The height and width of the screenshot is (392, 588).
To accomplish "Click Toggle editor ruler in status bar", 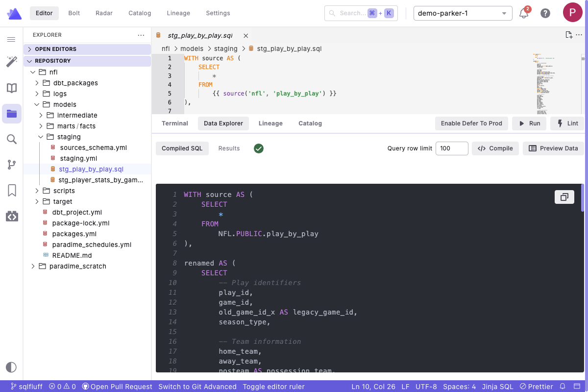I will pyautogui.click(x=273, y=387).
